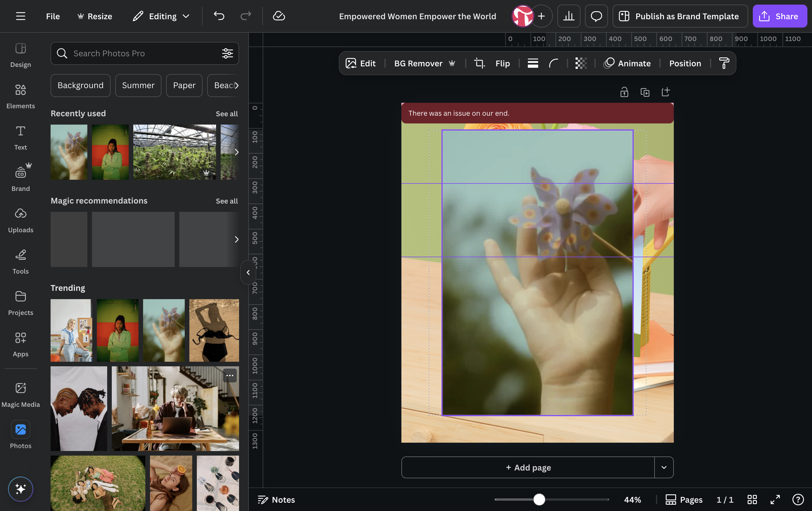Click Animate in toolbar

[627, 63]
